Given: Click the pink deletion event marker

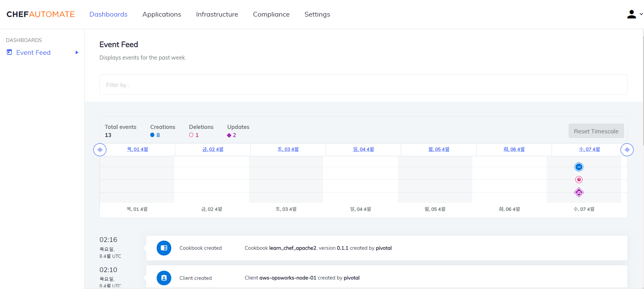Looking at the screenshot, I should (579, 180).
